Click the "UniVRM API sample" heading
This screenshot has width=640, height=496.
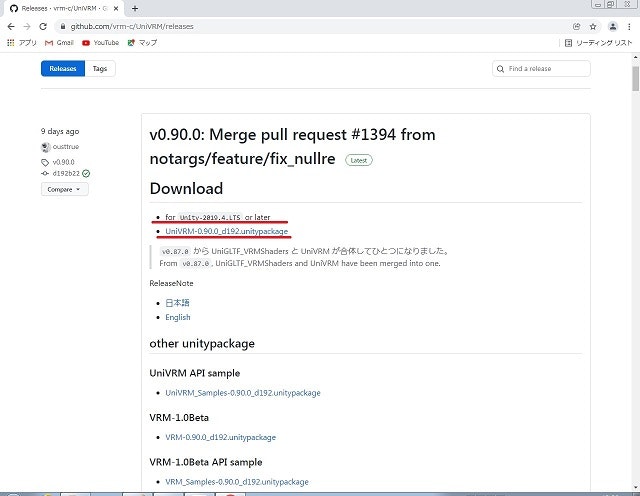(195, 373)
